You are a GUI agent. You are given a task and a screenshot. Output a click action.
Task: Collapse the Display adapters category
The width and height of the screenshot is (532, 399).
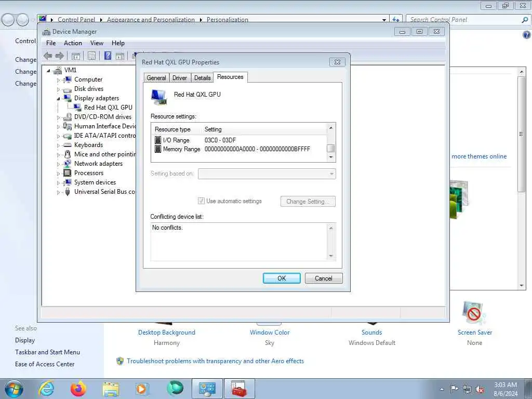(x=58, y=99)
